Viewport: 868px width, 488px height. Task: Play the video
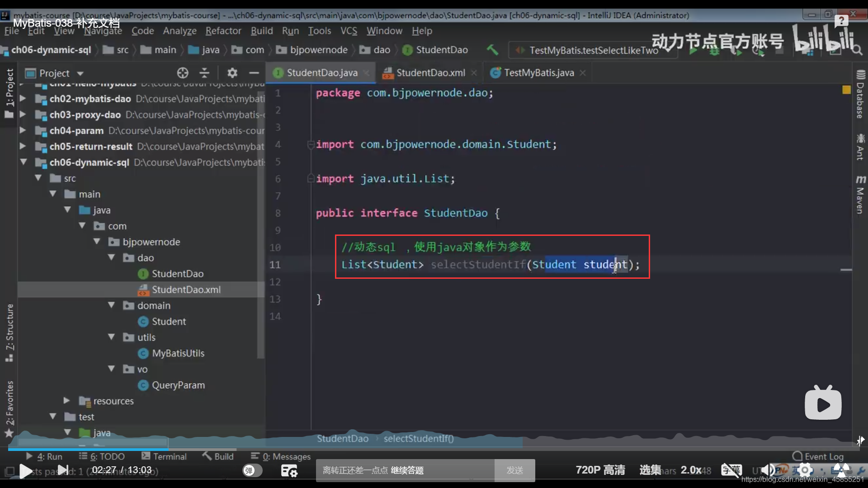[x=25, y=471]
